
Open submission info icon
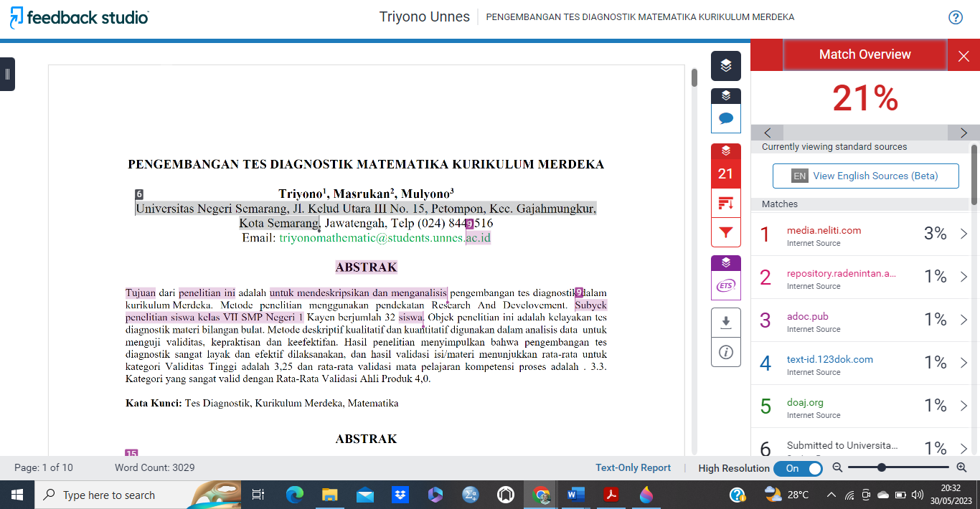725,352
